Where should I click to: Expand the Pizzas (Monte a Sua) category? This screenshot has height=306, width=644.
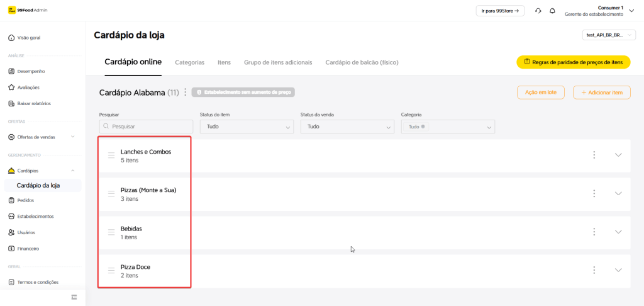point(618,193)
